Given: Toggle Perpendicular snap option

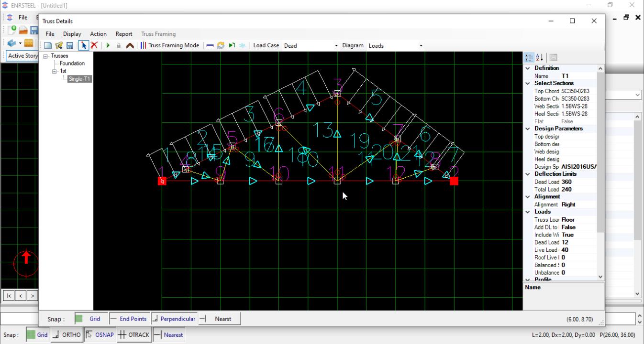Looking at the screenshot, I should click(x=174, y=319).
